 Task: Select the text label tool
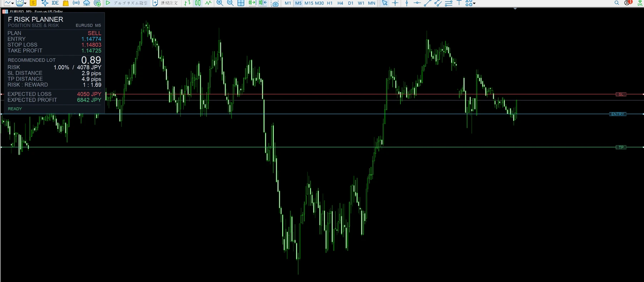tap(459, 3)
